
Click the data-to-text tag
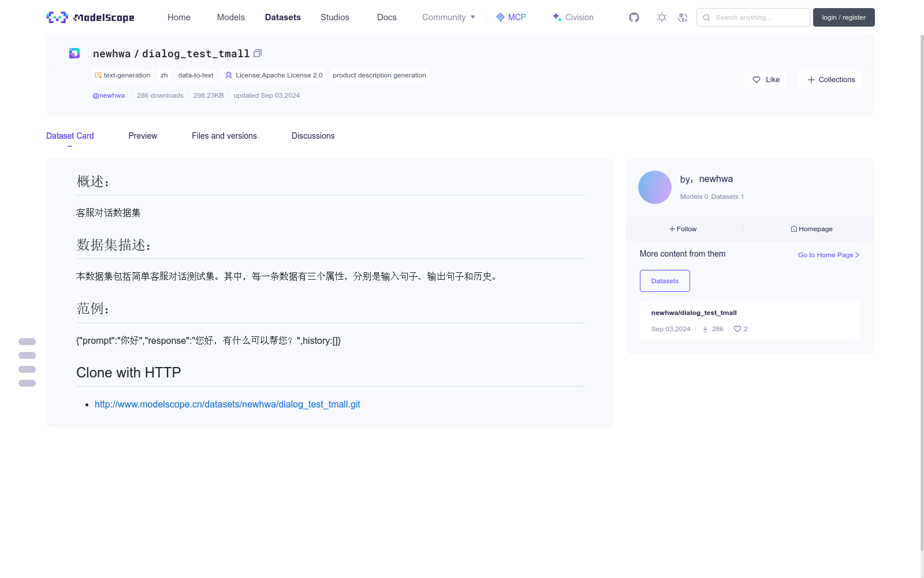[x=196, y=75]
